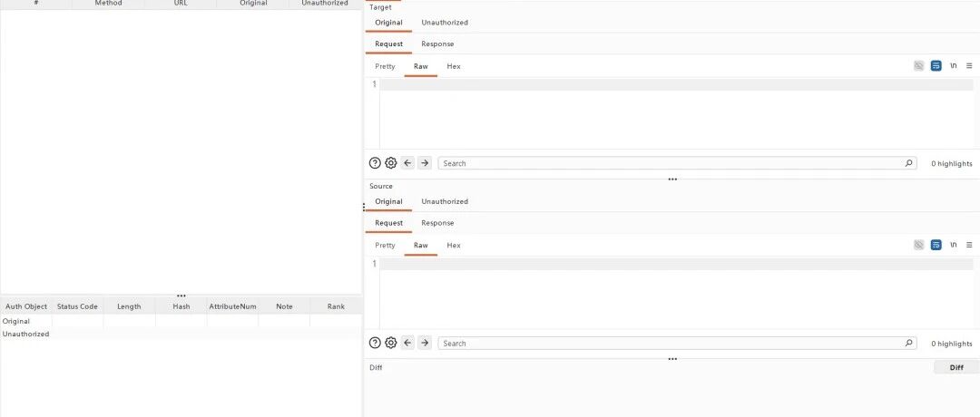Switch to Request tab in Target panel

coord(388,44)
